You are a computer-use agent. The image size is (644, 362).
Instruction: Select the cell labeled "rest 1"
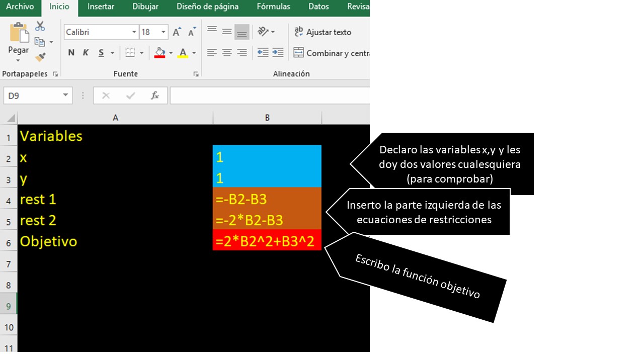(115, 199)
